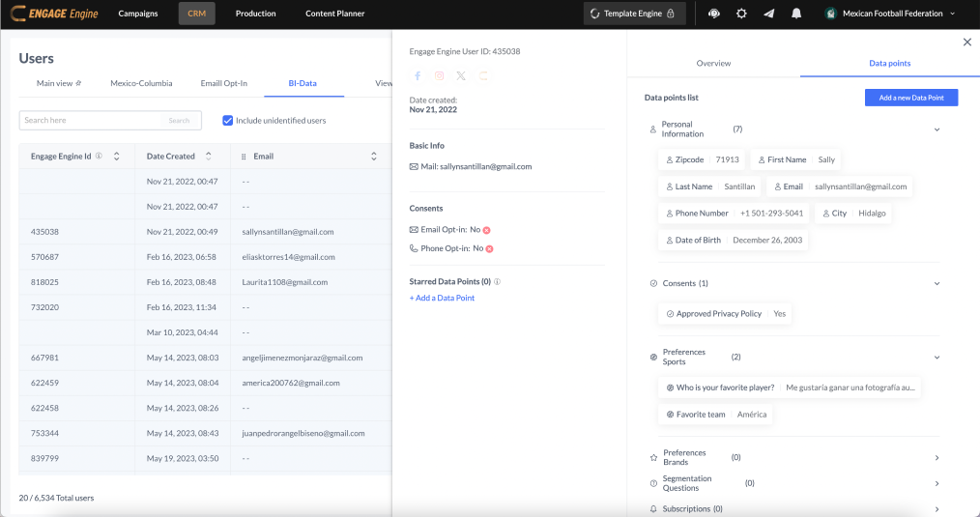The height and width of the screenshot is (517, 980).
Task: Click the Engage Engine logo
Action: click(x=54, y=14)
